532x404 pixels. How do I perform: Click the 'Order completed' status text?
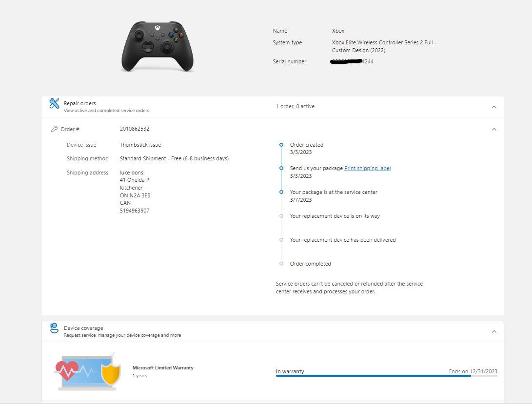click(310, 264)
